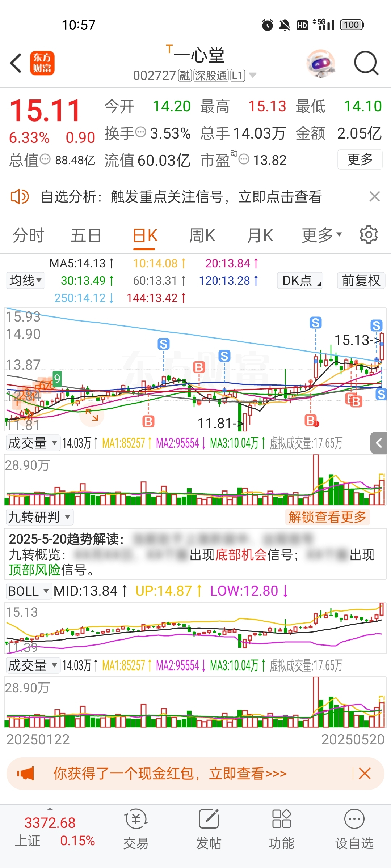Screen dimensions: 391x868
Task: Tap the 市盈 info smiley icon
Action: coord(244,159)
